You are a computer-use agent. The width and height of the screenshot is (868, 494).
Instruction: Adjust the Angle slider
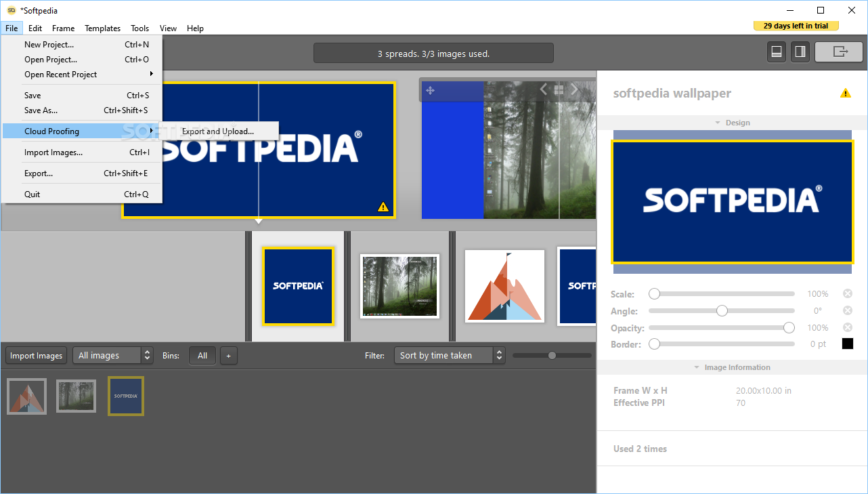pos(721,310)
